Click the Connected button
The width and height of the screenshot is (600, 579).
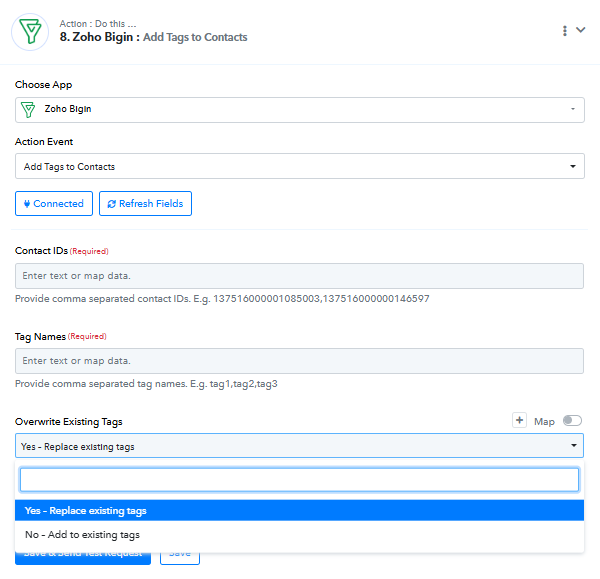54,203
